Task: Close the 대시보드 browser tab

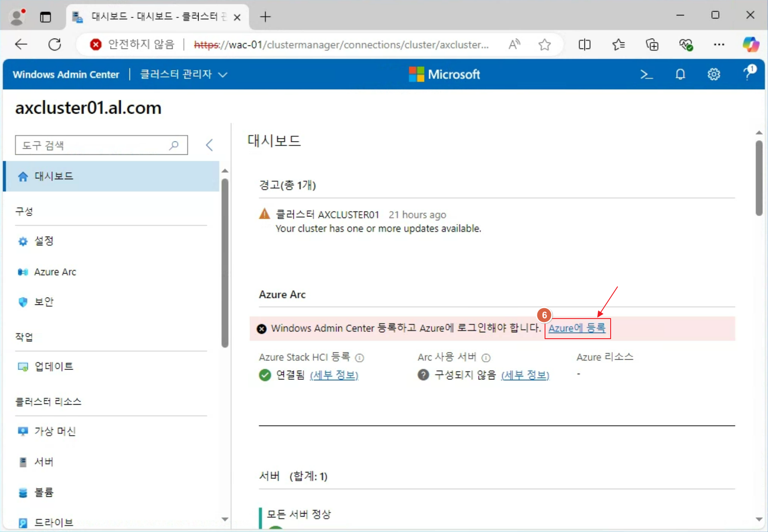Action: pyautogui.click(x=237, y=17)
